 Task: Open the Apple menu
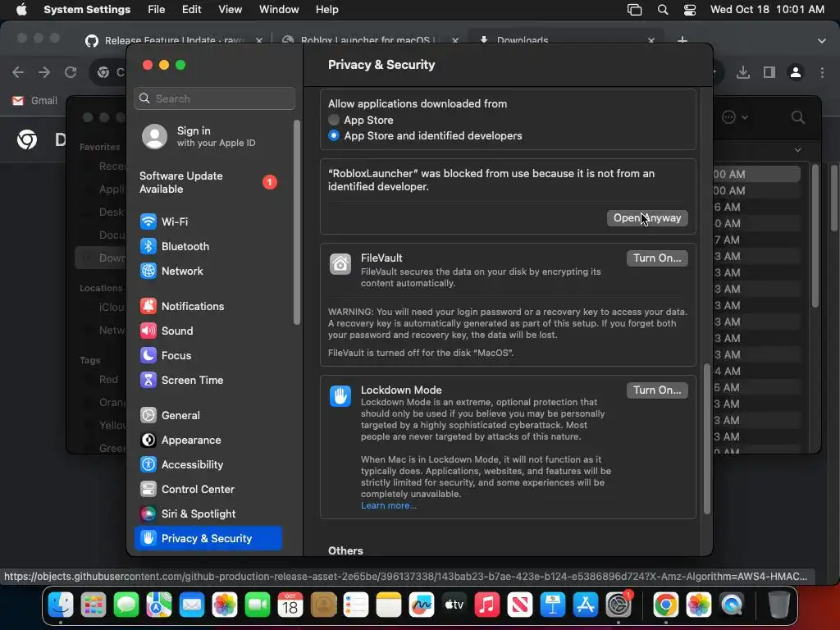tap(21, 9)
